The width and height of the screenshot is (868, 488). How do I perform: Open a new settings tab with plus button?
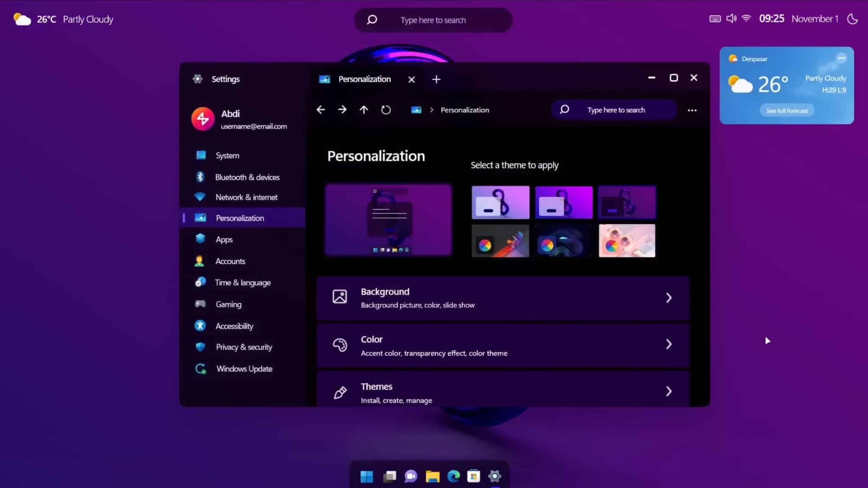(x=436, y=79)
